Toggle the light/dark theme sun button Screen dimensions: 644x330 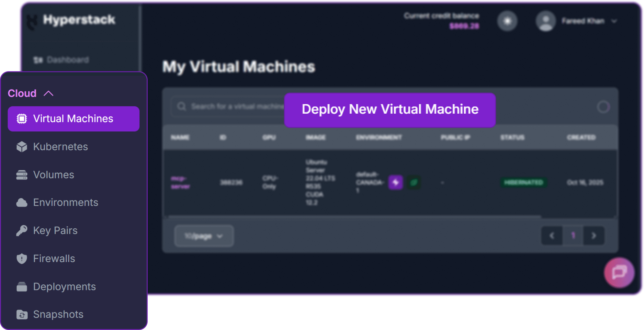[507, 21]
